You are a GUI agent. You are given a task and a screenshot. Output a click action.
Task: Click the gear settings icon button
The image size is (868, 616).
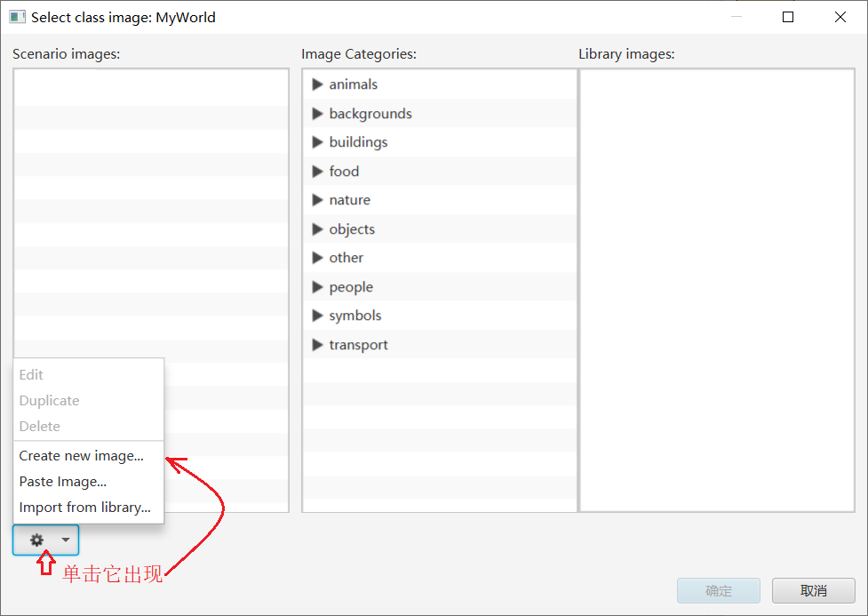click(x=36, y=540)
